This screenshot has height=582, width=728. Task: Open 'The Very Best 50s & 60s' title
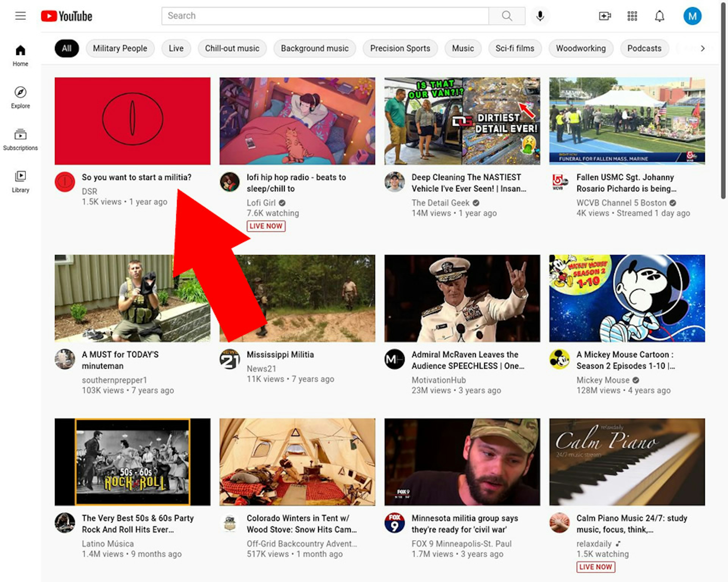coord(138,524)
